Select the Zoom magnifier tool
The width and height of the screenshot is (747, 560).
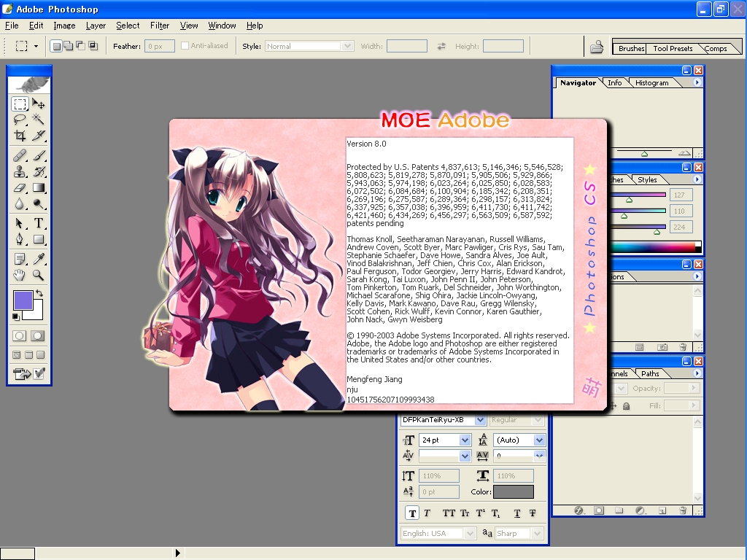[39, 275]
